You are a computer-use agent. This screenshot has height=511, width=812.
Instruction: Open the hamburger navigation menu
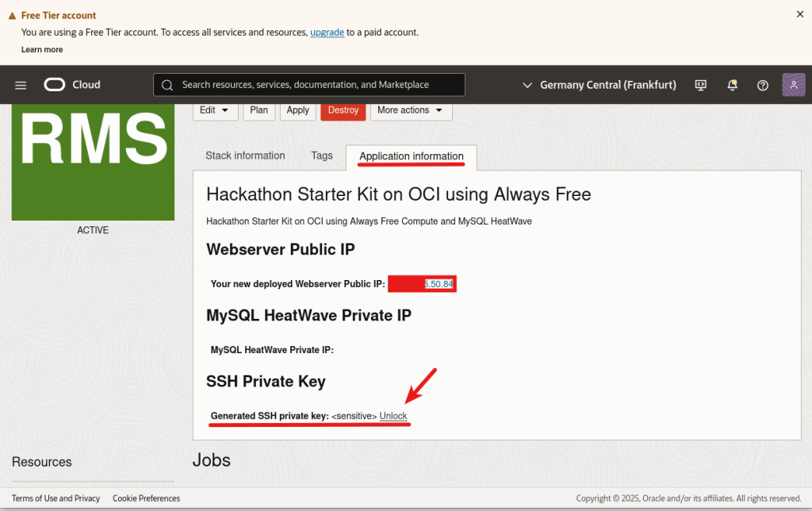(x=21, y=85)
